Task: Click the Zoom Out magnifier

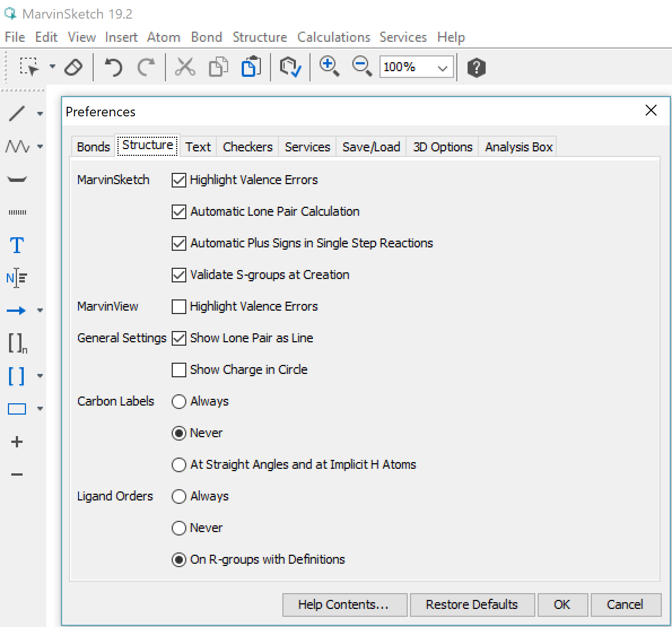Action: pos(361,67)
